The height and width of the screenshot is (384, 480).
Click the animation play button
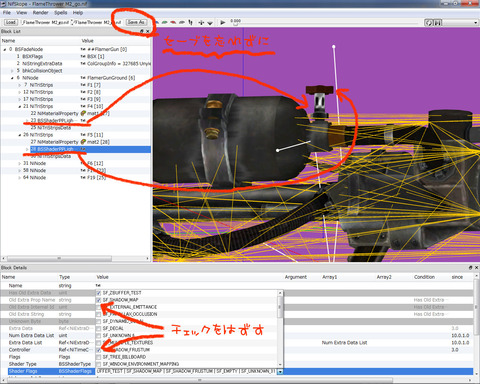222,23
